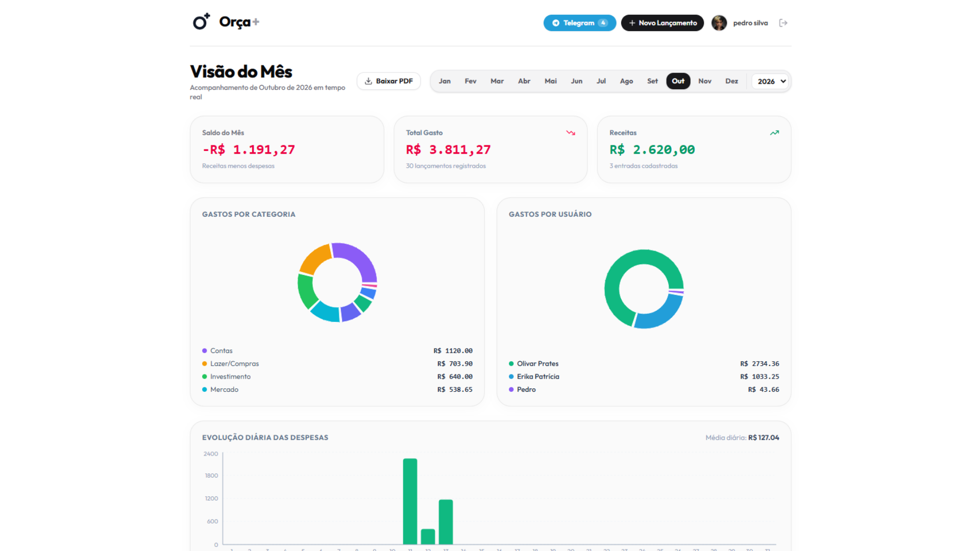Download report with Baixar PDF
980x551 pixels.
point(388,81)
